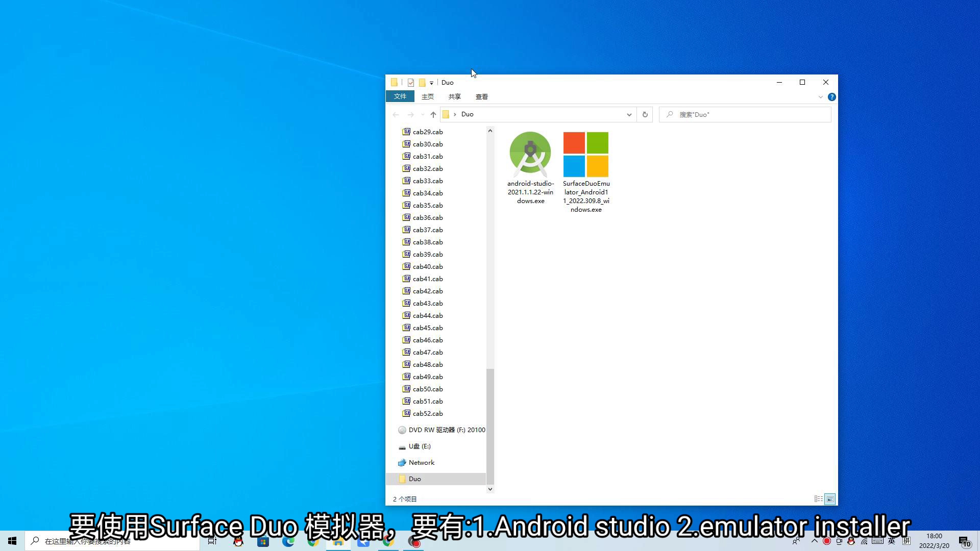The height and width of the screenshot is (551, 980).
Task: Click the New folder quick access icon
Action: pos(422,83)
